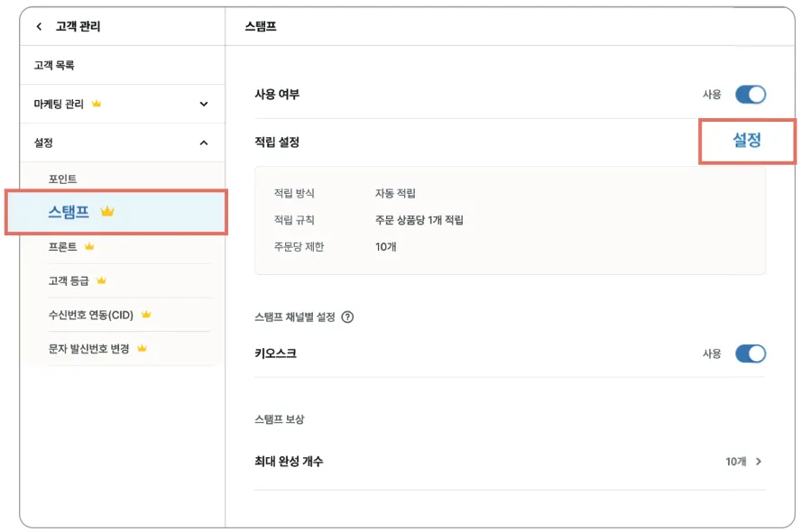Click the crown icon beside 문자 발신번호 변경

[x=142, y=348]
